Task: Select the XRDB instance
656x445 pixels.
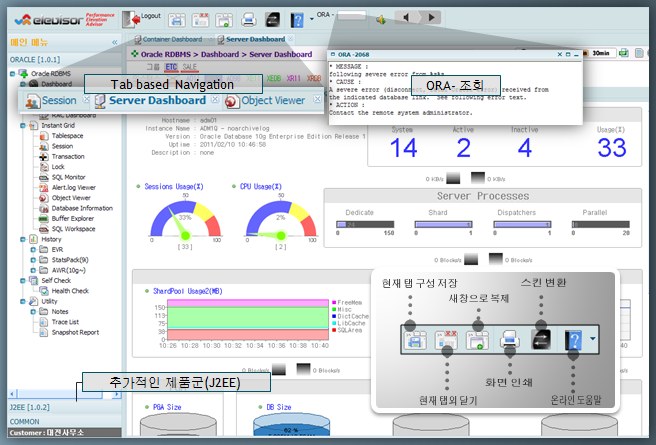Action: 314,78
